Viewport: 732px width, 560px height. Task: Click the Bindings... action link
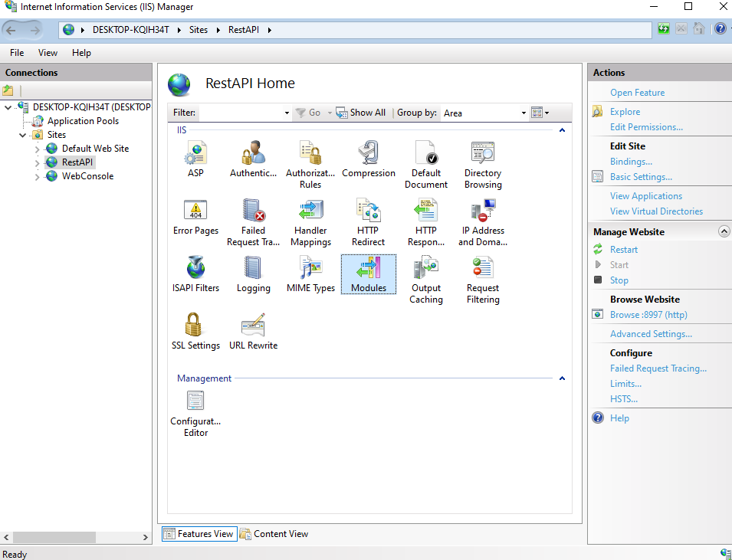point(631,162)
